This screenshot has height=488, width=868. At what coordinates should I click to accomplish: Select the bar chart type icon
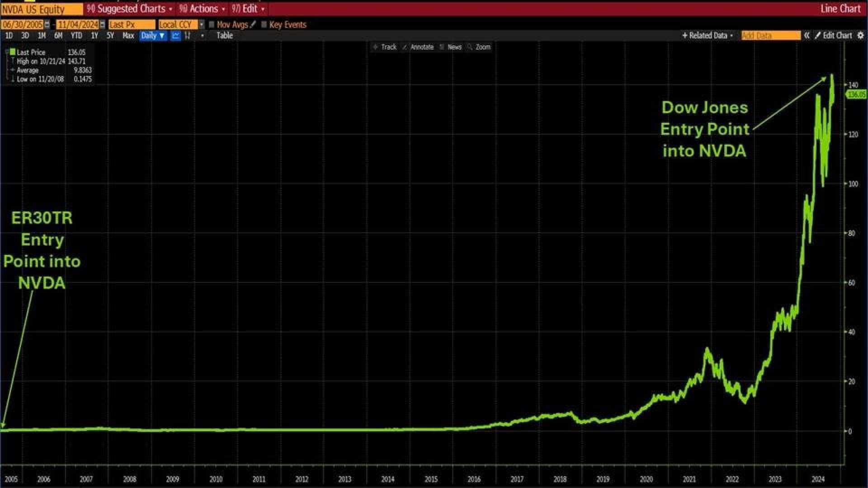click(188, 35)
